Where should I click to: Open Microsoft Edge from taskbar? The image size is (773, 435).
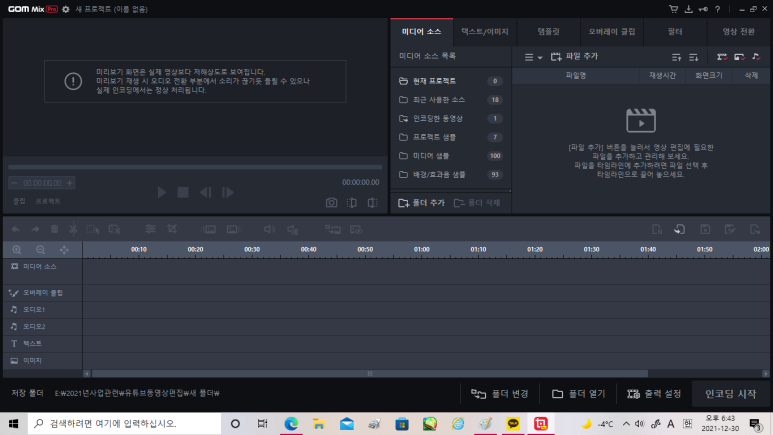[x=291, y=424]
